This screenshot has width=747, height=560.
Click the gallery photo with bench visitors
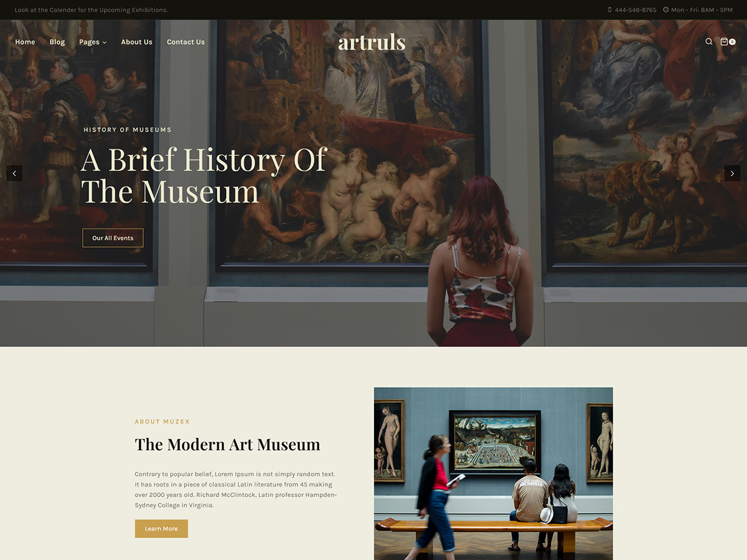coord(493,474)
